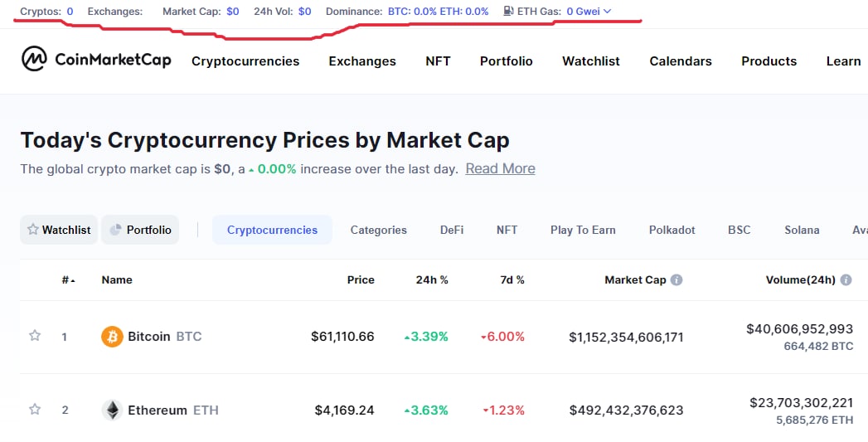Image resolution: width=868 pixels, height=442 pixels.
Task: Open the Calendars menu
Action: click(x=681, y=61)
